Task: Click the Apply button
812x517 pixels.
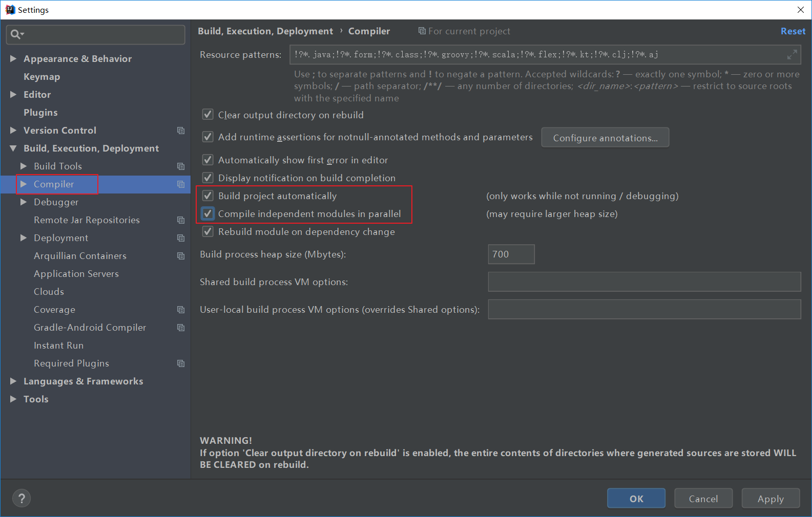Action: click(x=771, y=498)
